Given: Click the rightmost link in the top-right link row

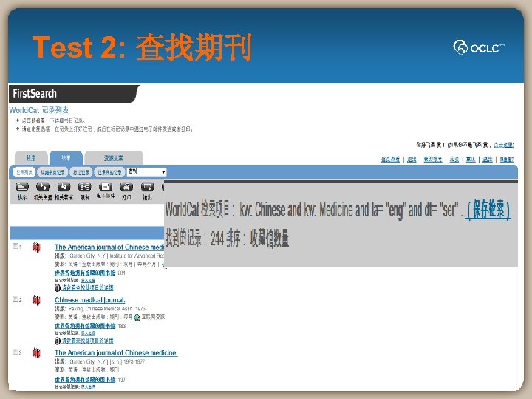Looking at the screenshot, I should coord(507,160).
